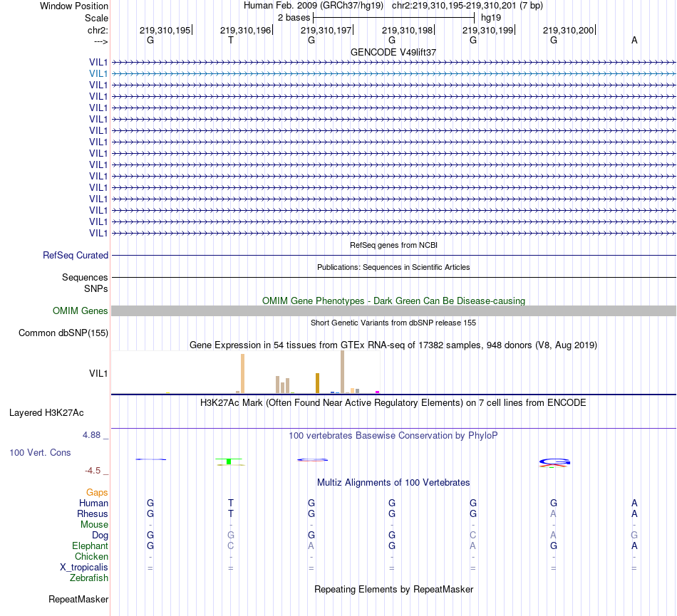677x616 pixels.
Task: Select the X_tropicalis alignment row label
Action: pyautogui.click(x=84, y=568)
